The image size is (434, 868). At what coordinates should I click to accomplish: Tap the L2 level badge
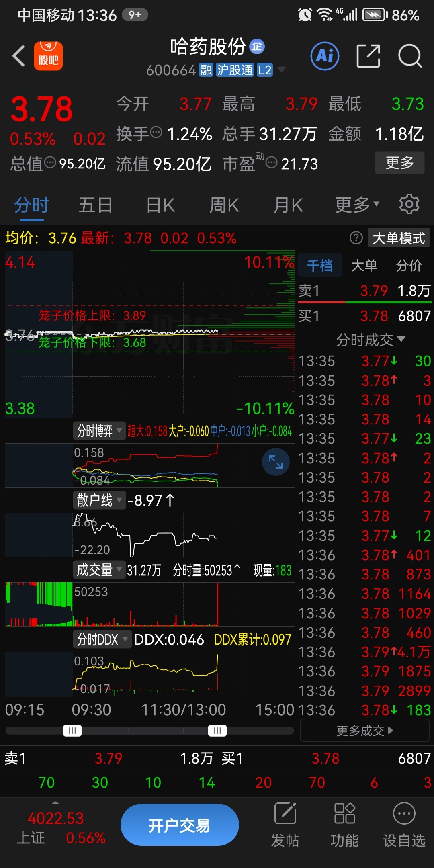265,70
